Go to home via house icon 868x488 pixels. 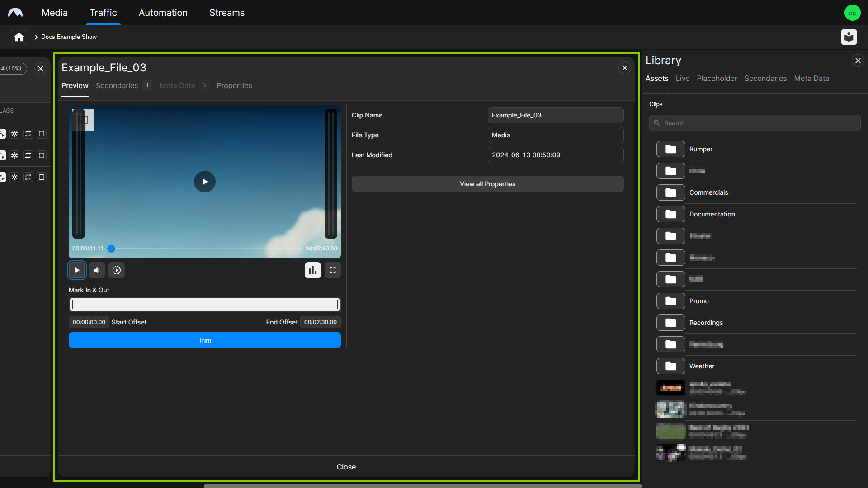pos(19,37)
